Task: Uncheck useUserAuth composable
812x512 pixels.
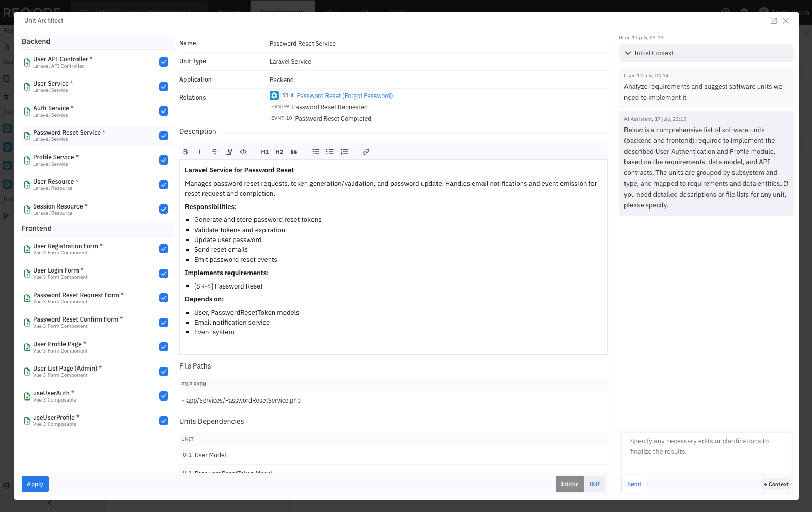Action: [164, 396]
